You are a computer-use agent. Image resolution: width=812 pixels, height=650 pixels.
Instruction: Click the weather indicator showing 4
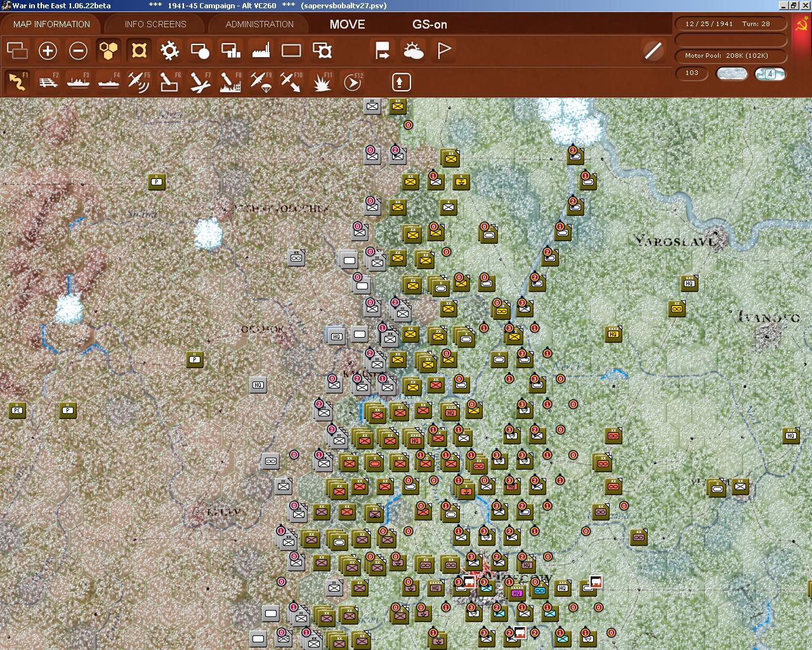(x=770, y=74)
